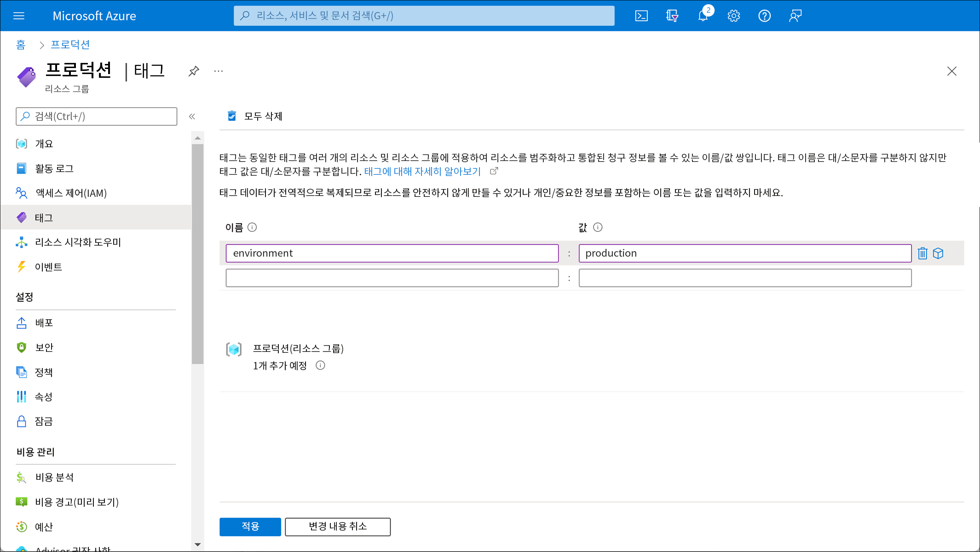The width and height of the screenshot is (980, 552).
Task: Click the empty tag name field
Action: (392, 278)
